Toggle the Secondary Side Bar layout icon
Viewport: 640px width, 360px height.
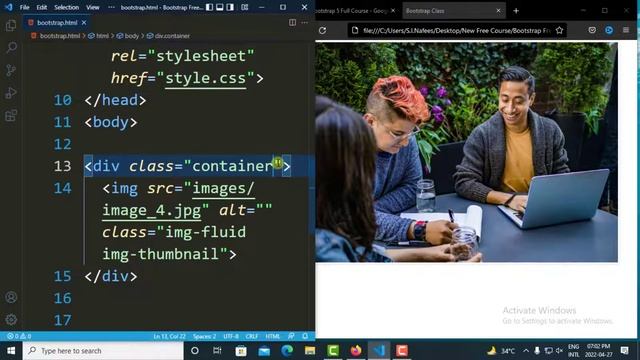click(230, 7)
